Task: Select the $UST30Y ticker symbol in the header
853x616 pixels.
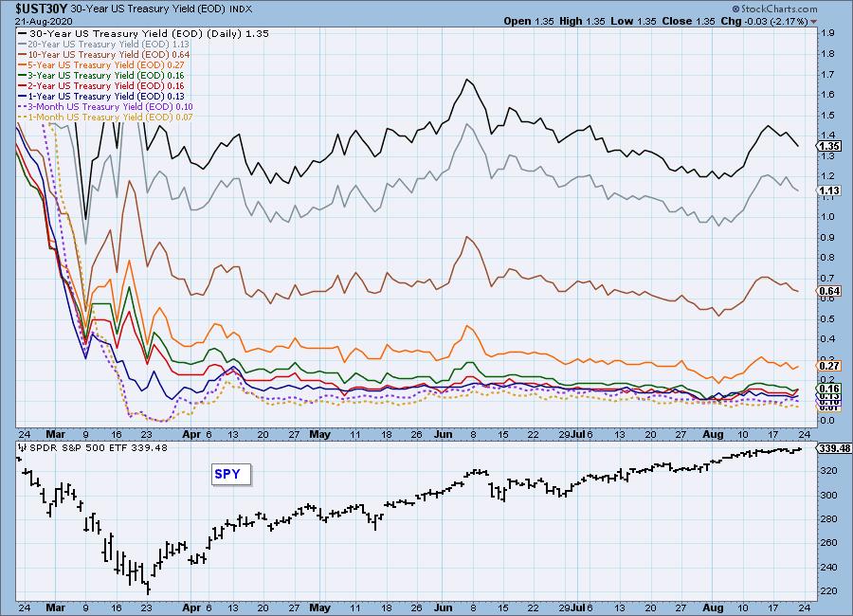Action: pos(42,9)
